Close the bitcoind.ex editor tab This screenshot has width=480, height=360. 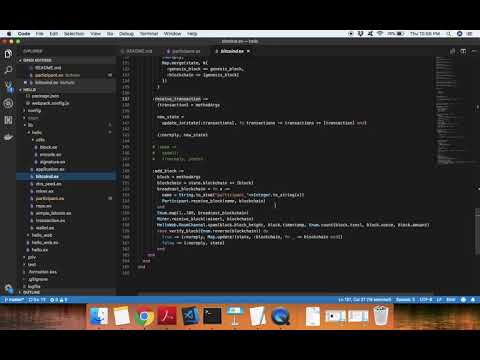click(248, 51)
